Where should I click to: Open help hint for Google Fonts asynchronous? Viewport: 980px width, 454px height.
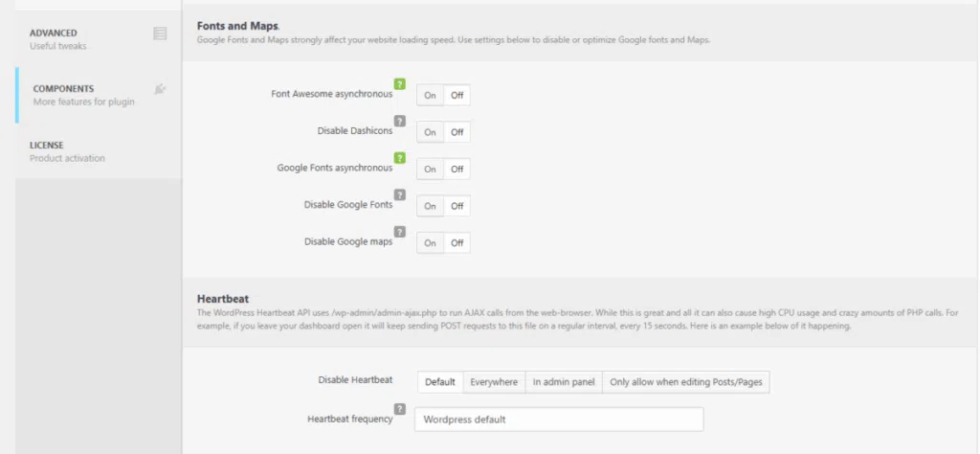tap(399, 158)
